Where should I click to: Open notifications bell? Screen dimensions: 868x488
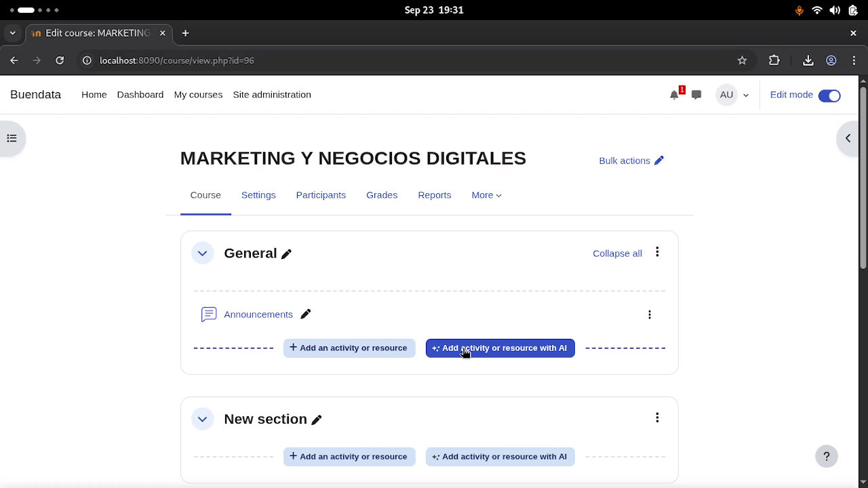(x=674, y=95)
